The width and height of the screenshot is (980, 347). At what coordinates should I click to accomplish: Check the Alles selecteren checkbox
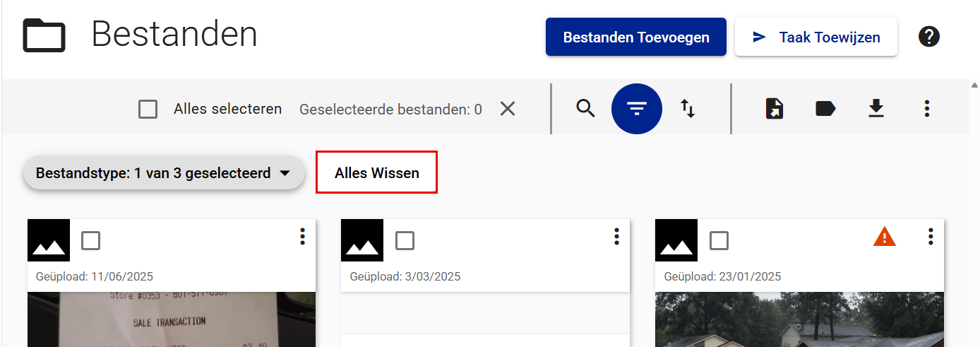tap(148, 110)
